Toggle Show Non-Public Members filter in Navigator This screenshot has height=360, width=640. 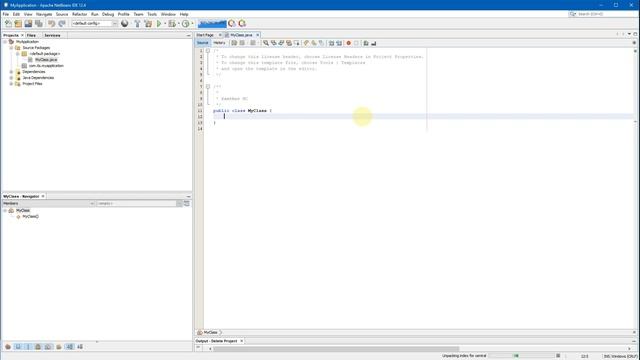pyautogui.click(x=38, y=347)
